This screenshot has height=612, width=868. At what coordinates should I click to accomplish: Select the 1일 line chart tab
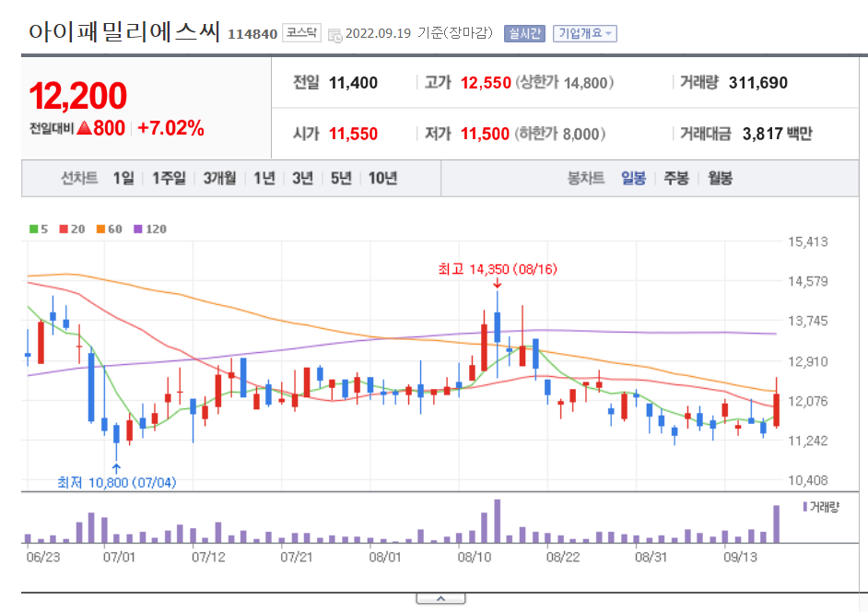[123, 178]
